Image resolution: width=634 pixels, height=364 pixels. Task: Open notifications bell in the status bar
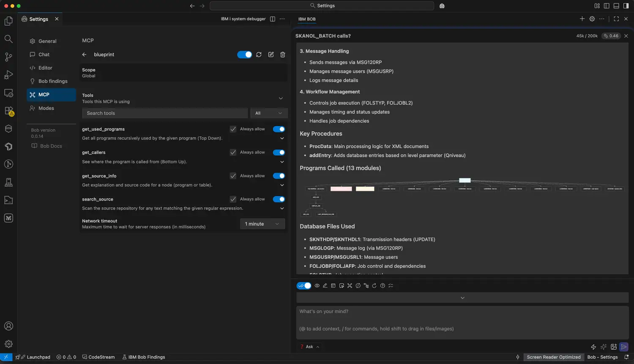tap(626, 357)
